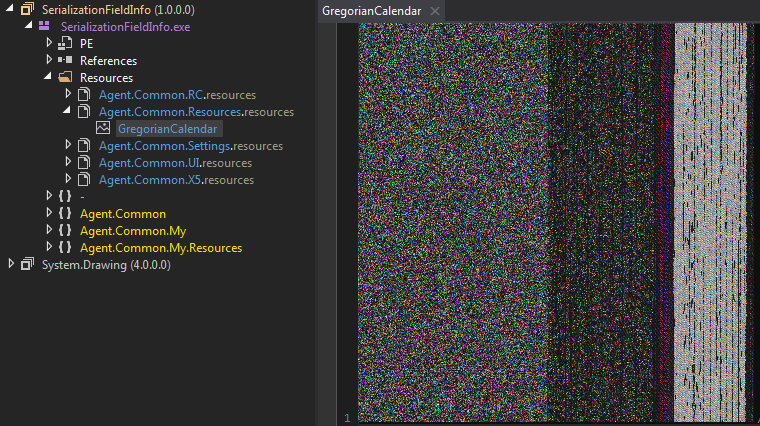Image resolution: width=760 pixels, height=426 pixels.
Task: Click line number 1 in the gutter
Action: [x=347, y=417]
